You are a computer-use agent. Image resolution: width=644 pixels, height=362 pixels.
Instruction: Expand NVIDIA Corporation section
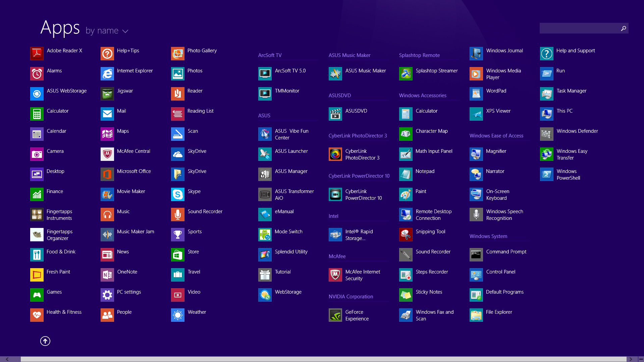tap(351, 296)
